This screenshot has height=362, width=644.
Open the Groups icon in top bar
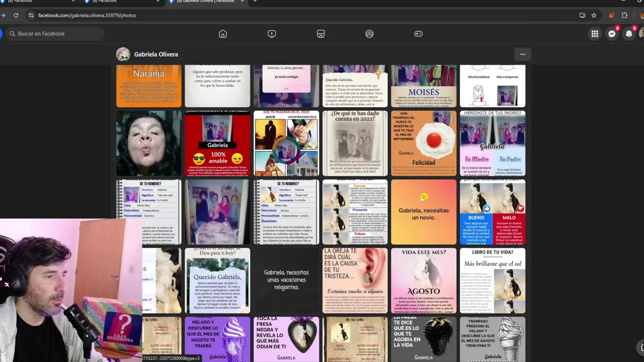369,34
